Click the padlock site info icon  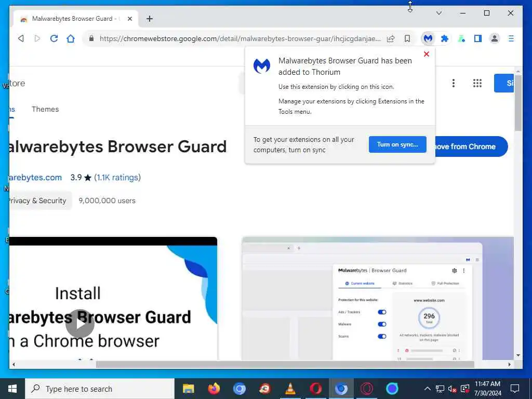pyautogui.click(x=91, y=38)
